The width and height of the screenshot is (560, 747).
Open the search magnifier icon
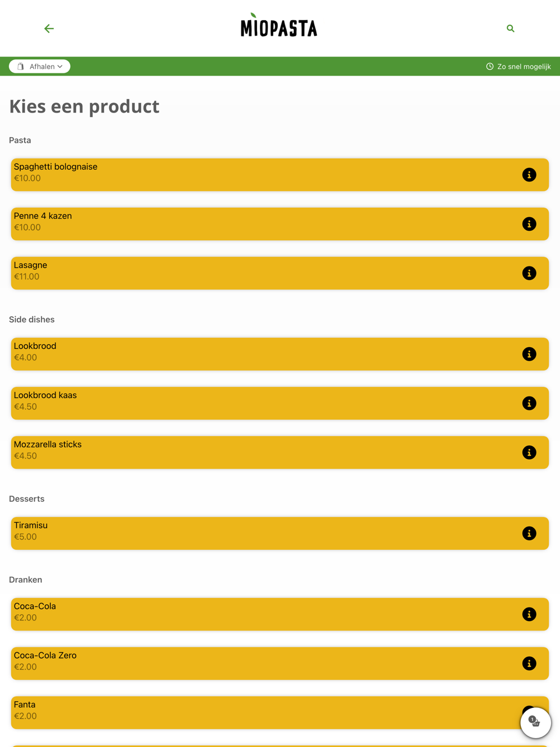pos(510,29)
